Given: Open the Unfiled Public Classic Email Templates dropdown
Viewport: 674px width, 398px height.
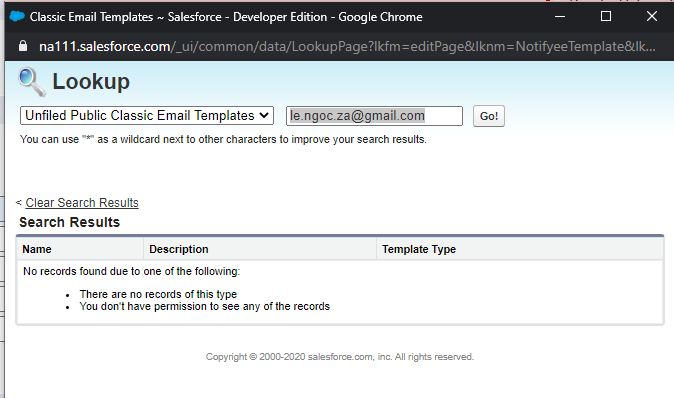Looking at the screenshot, I should [147, 116].
